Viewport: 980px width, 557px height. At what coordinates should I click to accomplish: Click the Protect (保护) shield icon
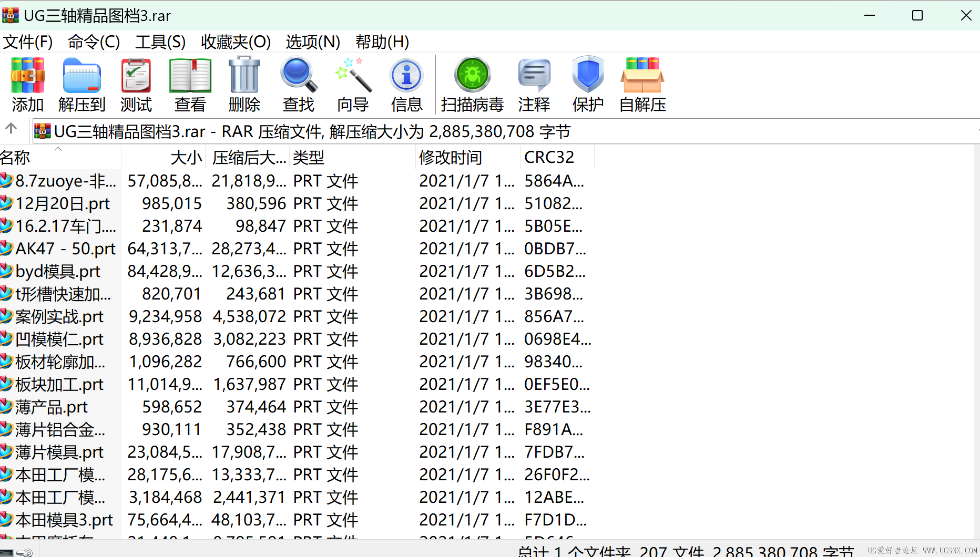click(x=588, y=84)
